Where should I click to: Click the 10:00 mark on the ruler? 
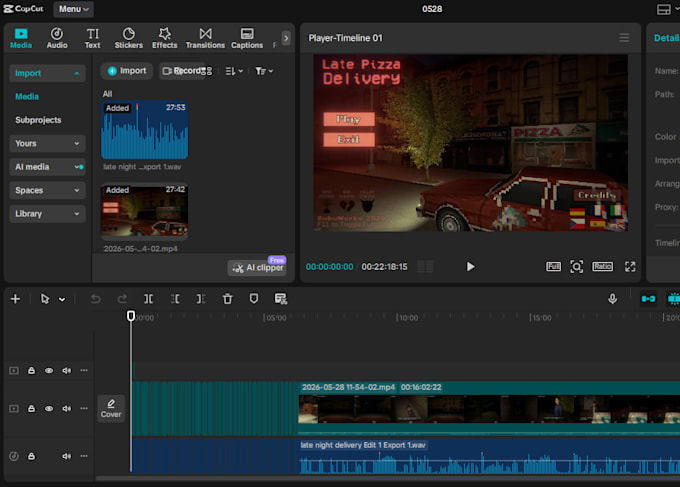coord(408,318)
